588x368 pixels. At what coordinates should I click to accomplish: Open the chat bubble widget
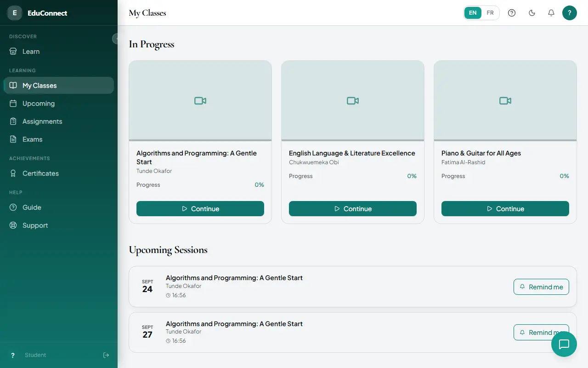tap(564, 344)
